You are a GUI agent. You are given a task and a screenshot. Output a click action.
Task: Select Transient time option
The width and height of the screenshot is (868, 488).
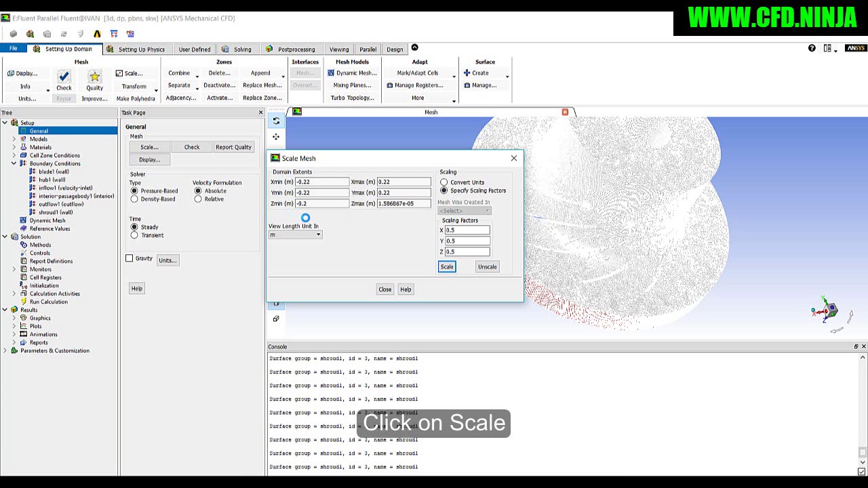click(134, 235)
